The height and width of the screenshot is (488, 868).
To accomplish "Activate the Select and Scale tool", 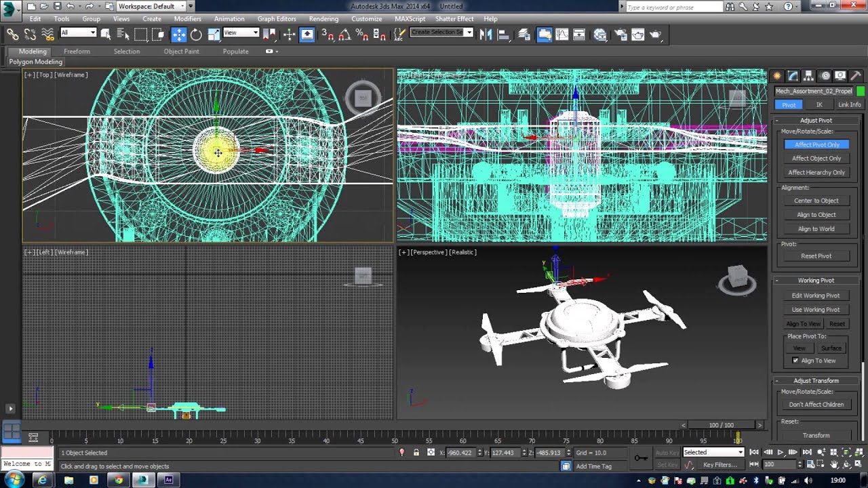I will (214, 34).
